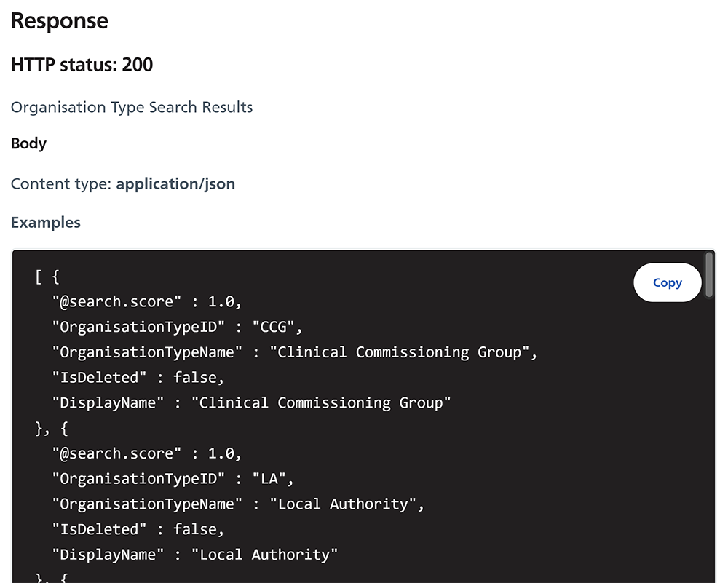The height and width of the screenshot is (583, 728).
Task: Click the code block vertical scrollbar thumb
Action: point(709,275)
